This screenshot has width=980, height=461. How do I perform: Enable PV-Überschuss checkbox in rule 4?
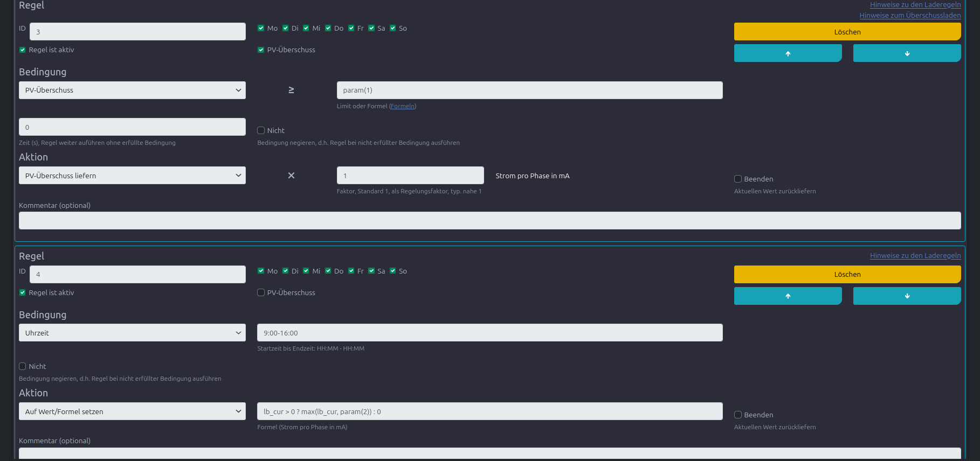(261, 292)
